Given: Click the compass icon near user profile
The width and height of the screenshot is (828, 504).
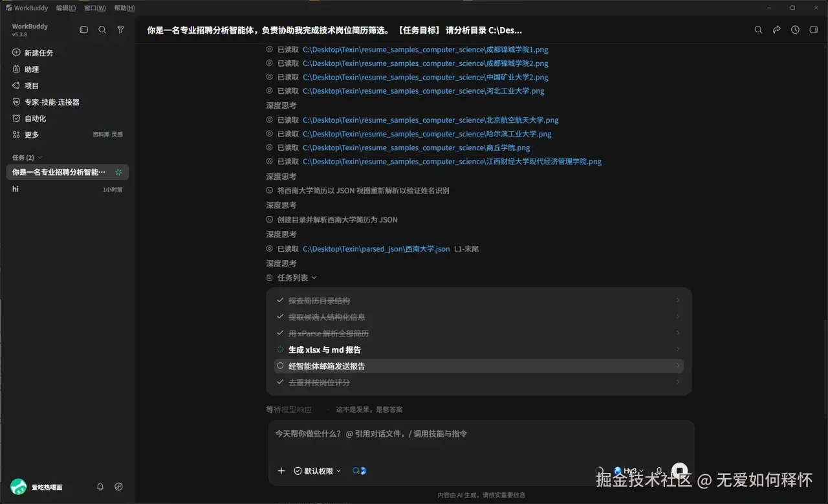Looking at the screenshot, I should (118, 487).
